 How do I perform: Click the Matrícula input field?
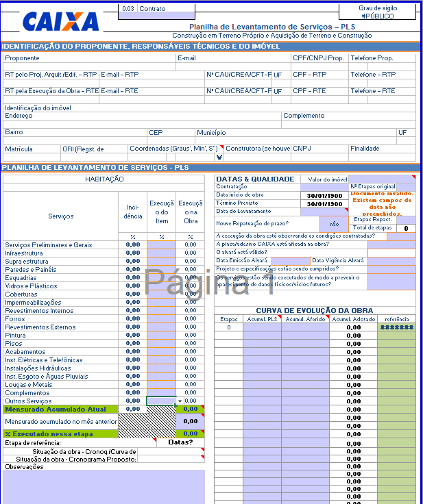(32, 157)
